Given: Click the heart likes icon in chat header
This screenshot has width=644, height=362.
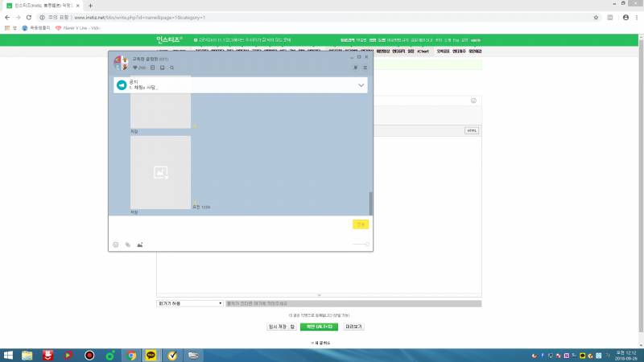Looking at the screenshot, I should [136, 68].
